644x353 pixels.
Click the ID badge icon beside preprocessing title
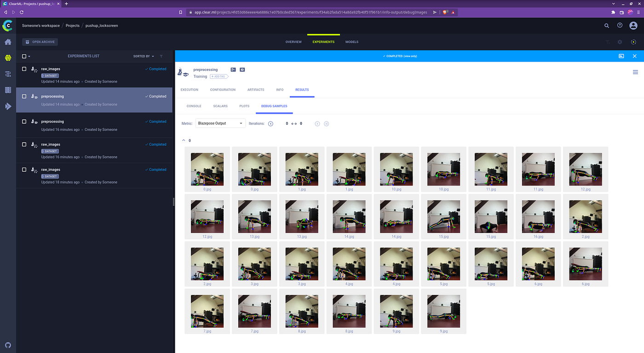[x=242, y=69]
